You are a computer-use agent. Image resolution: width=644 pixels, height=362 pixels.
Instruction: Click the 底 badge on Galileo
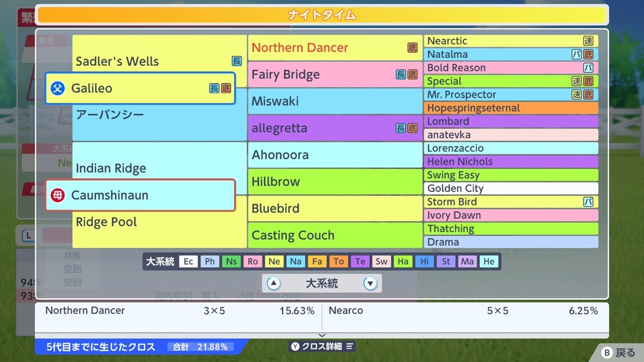point(226,88)
